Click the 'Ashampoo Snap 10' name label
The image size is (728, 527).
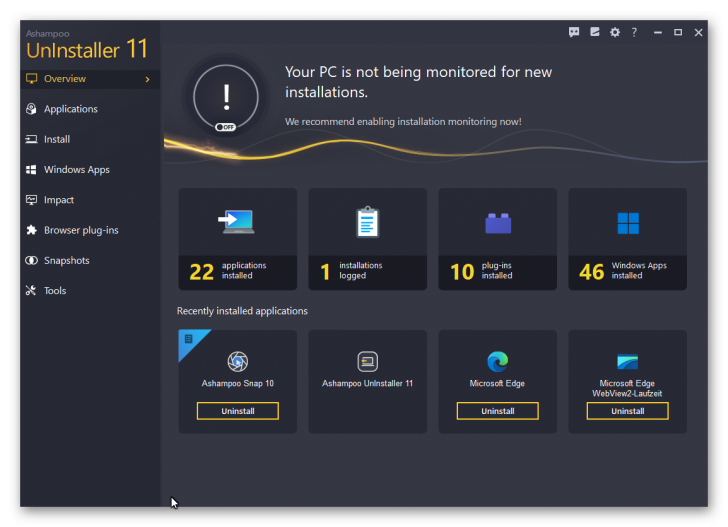[238, 384]
